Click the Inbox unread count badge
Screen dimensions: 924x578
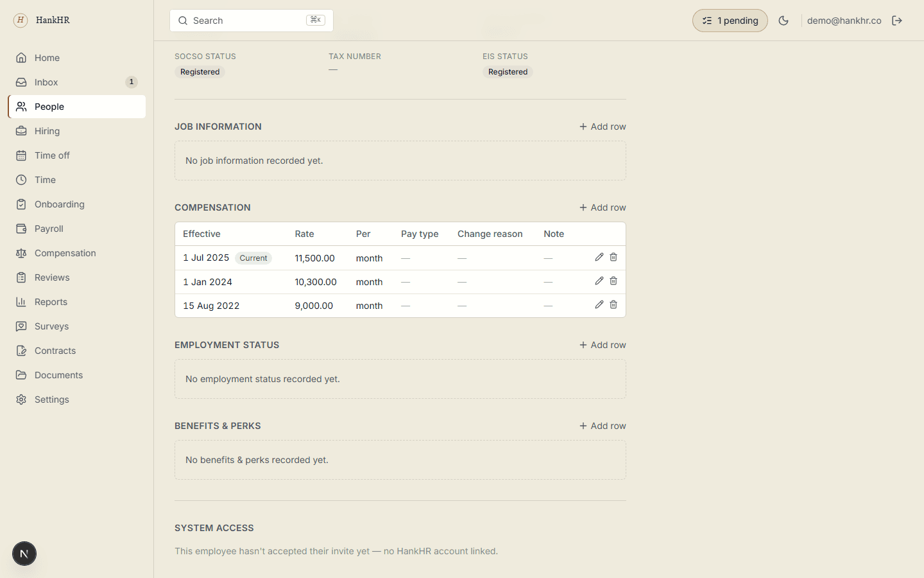point(132,82)
